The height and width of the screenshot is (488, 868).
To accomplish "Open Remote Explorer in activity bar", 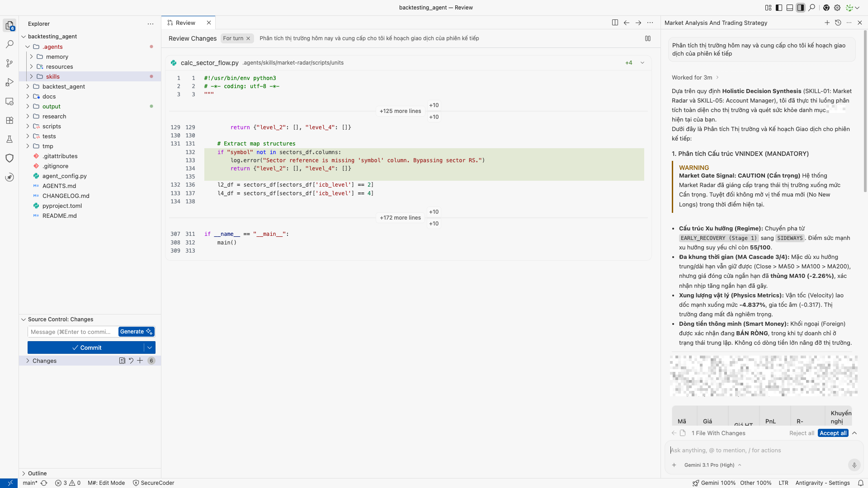I will click(9, 101).
